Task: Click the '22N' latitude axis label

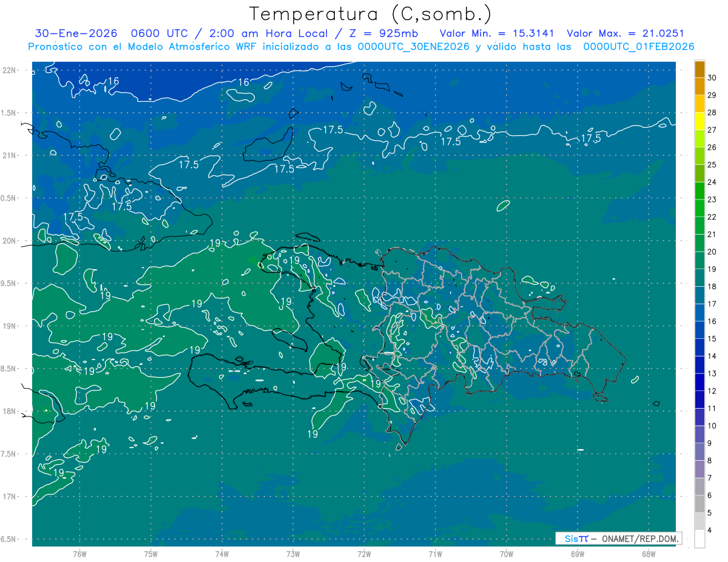Action: (10, 70)
